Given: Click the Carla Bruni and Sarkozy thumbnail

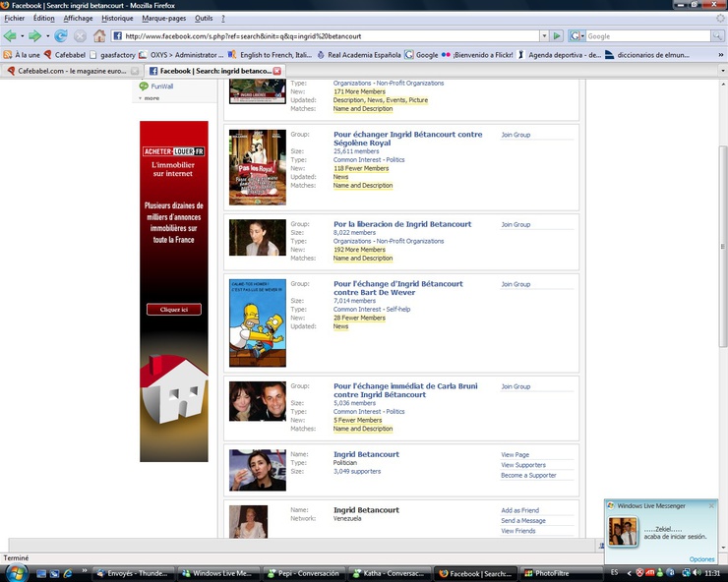Looking at the screenshot, I should [258, 401].
